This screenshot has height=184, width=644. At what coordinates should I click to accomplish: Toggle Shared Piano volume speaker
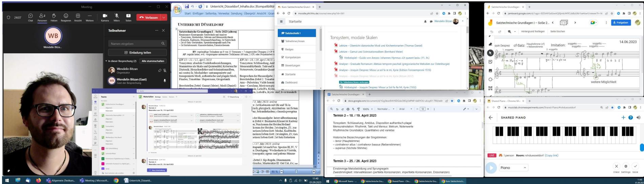tap(638, 117)
